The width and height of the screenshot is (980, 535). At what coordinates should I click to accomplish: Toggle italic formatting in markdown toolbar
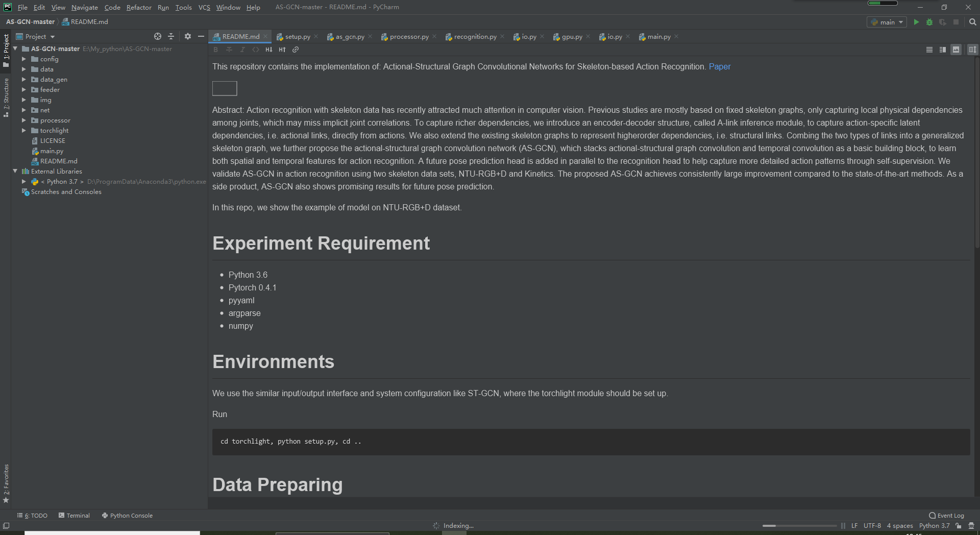pyautogui.click(x=243, y=50)
